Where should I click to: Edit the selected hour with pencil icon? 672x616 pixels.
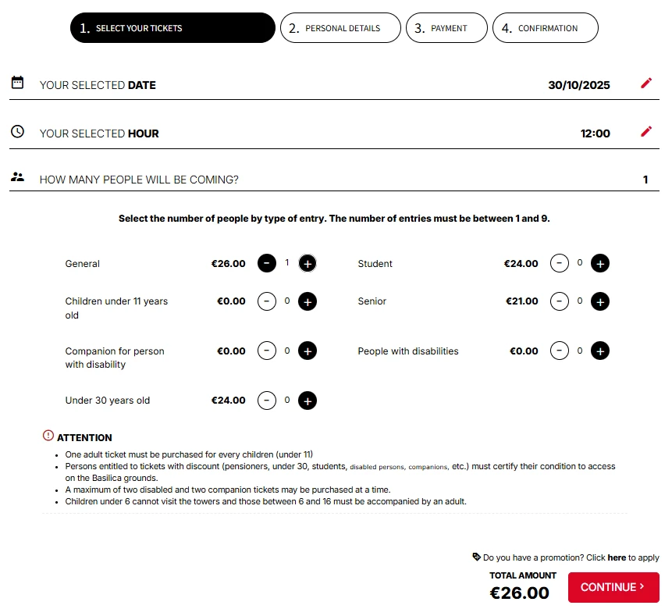[x=645, y=132]
